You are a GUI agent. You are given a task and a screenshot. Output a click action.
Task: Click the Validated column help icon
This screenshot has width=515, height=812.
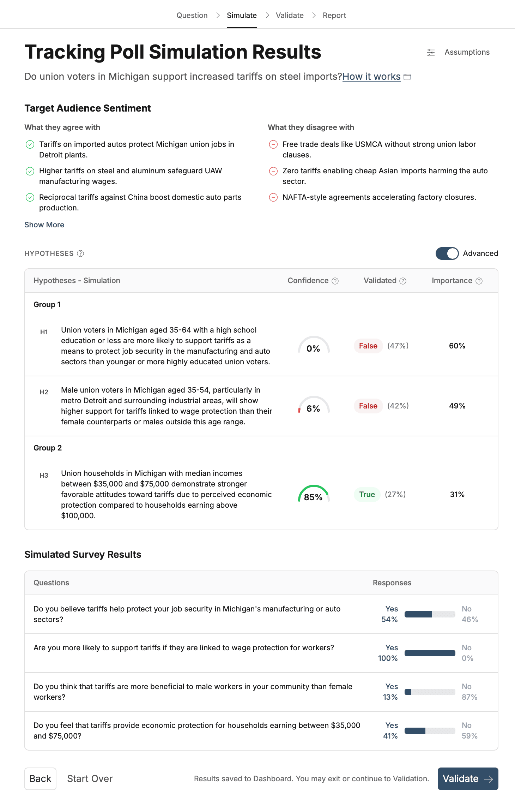pyautogui.click(x=403, y=281)
